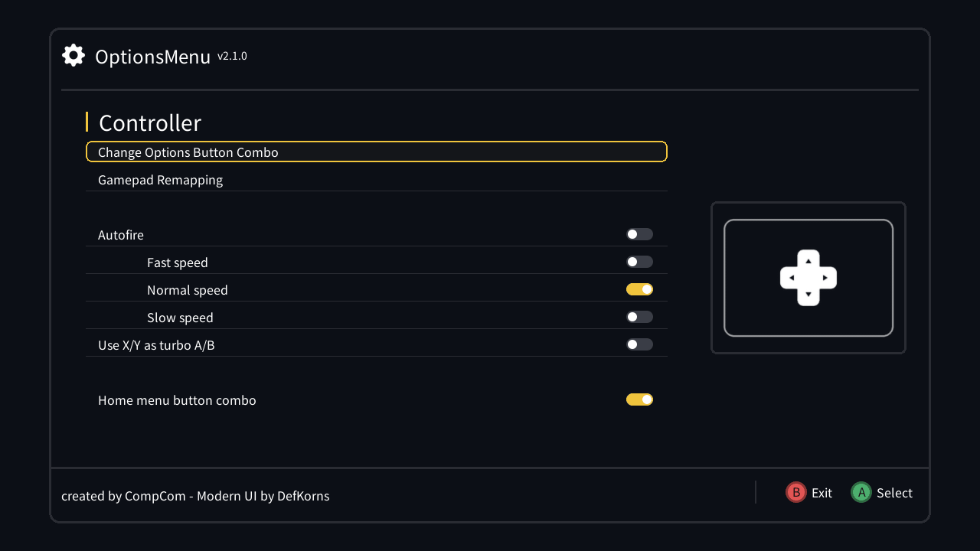Click the Autofire label text
The height and width of the screenshot is (551, 980).
[x=121, y=235]
